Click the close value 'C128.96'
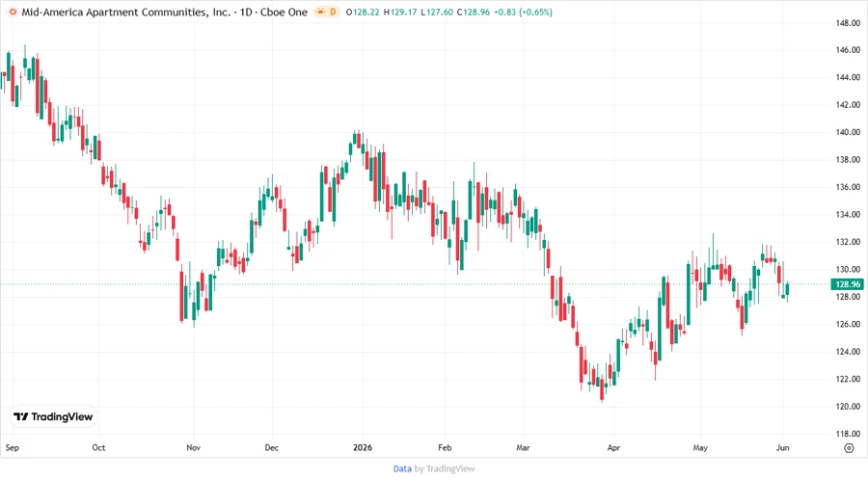 (x=474, y=13)
